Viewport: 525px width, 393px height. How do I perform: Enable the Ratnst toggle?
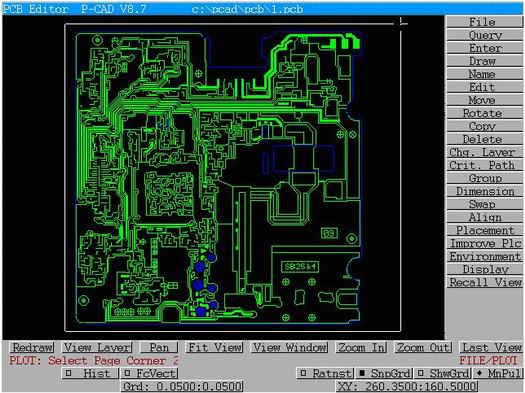pyautogui.click(x=325, y=373)
